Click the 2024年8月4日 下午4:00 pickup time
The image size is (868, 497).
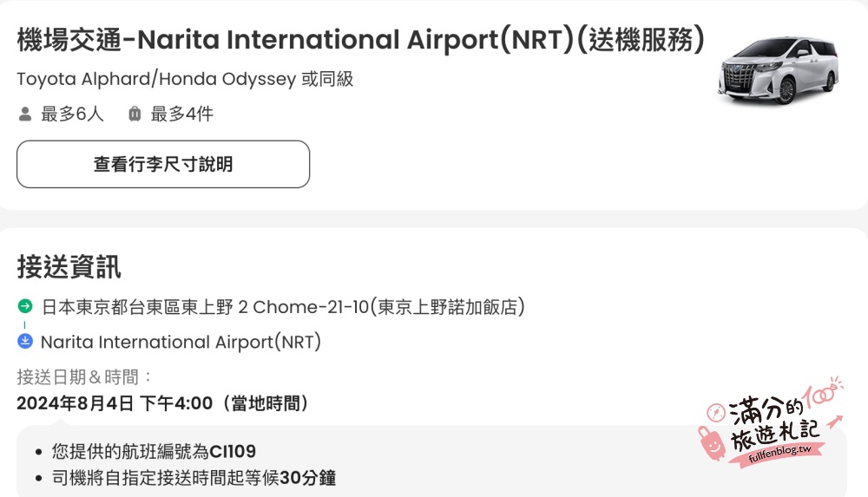tap(162, 403)
